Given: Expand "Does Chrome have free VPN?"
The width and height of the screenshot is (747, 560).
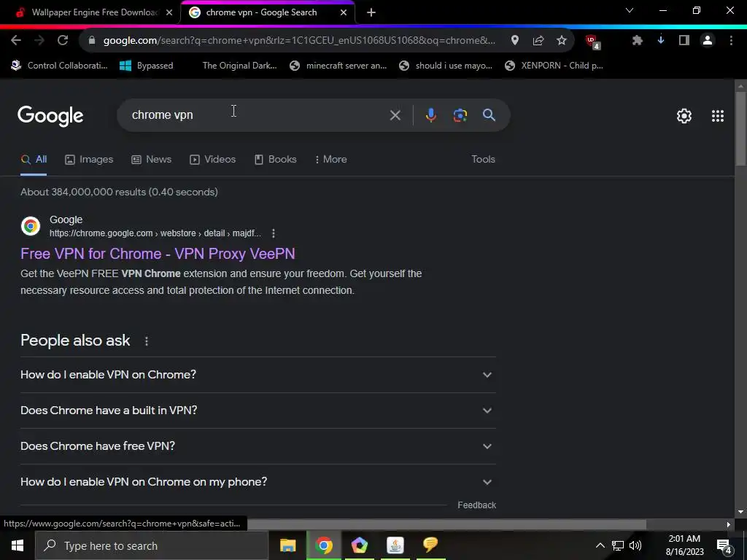Looking at the screenshot, I should 258,446.
